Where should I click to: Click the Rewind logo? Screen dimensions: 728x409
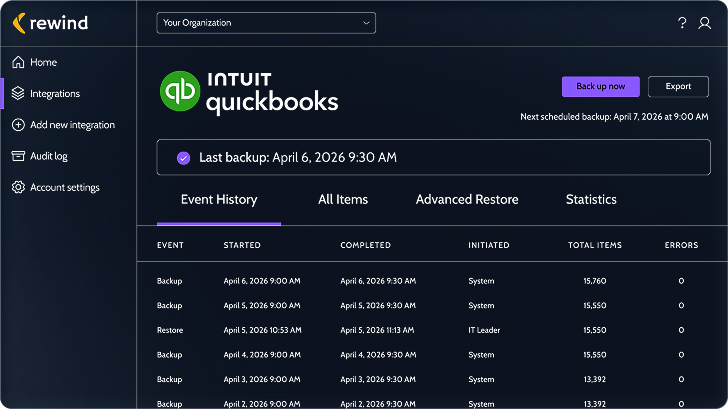pyautogui.click(x=50, y=23)
